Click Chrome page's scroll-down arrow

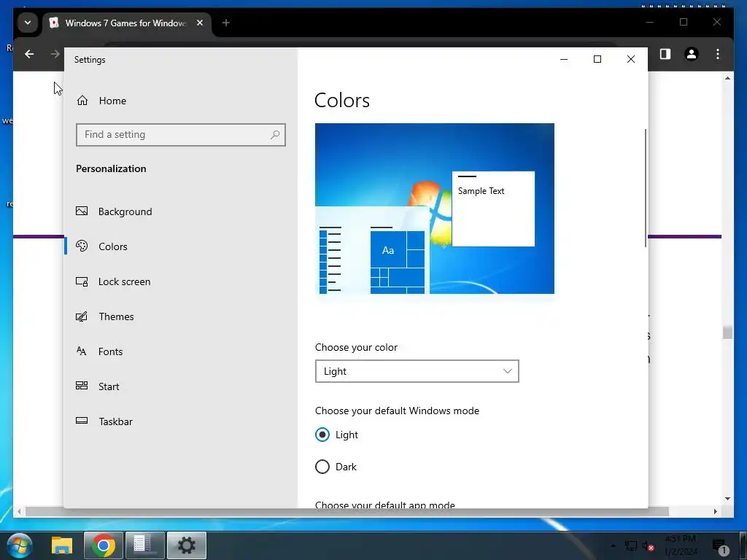[727, 499]
